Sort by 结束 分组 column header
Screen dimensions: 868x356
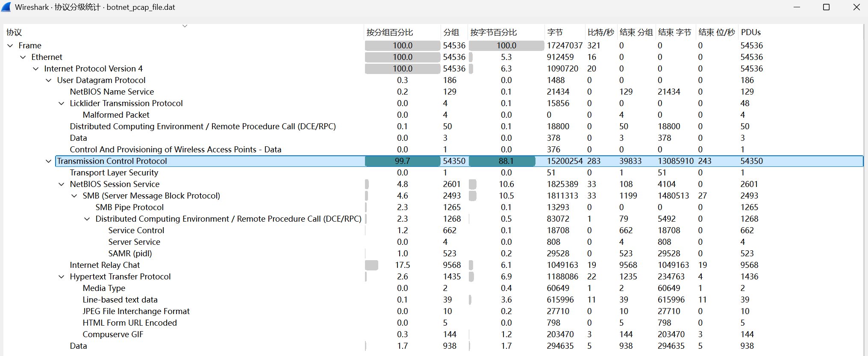click(x=637, y=32)
